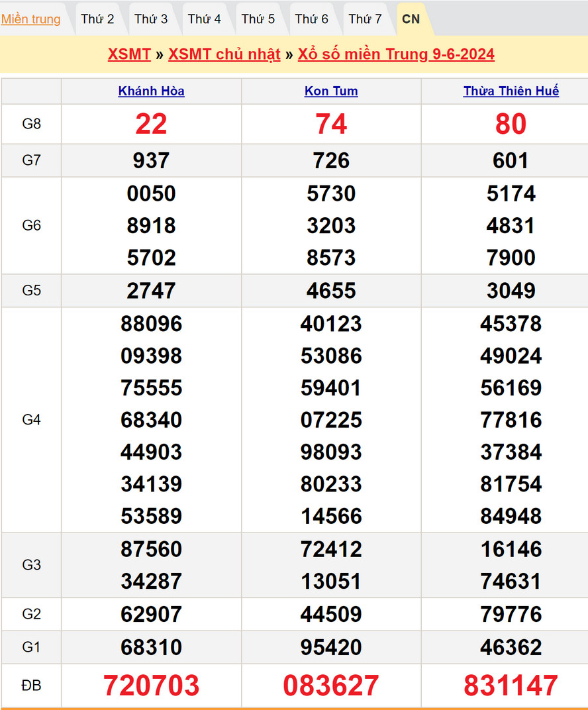Select Kon Tum special prize 083627
This screenshot has height=710, width=588.
click(x=331, y=685)
